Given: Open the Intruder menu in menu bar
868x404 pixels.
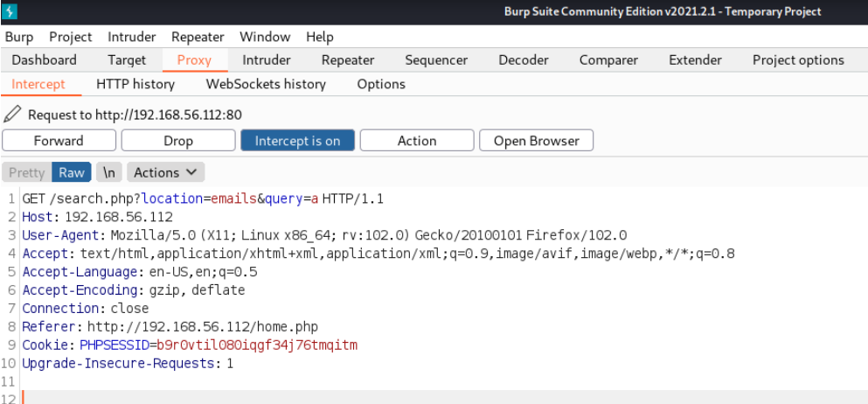Looking at the screenshot, I should (132, 37).
